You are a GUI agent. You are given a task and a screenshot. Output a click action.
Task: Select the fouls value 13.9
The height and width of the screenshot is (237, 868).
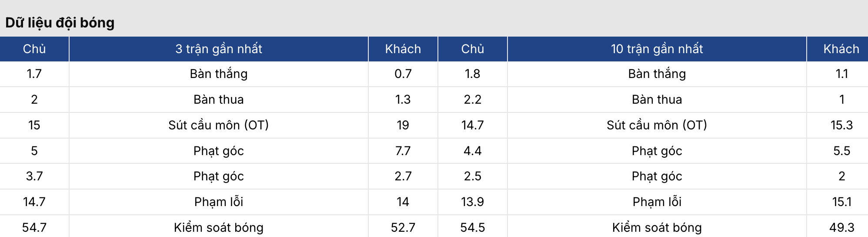point(472,202)
